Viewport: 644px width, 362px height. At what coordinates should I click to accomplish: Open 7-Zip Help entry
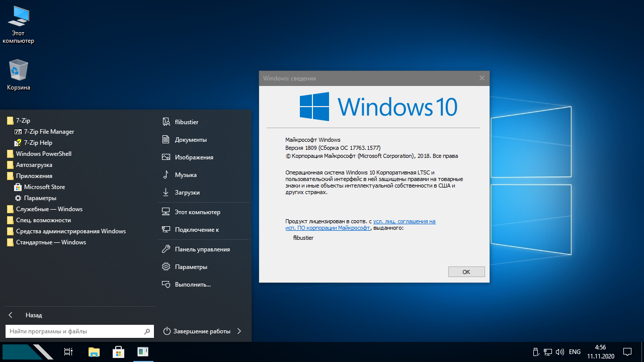click(33, 143)
